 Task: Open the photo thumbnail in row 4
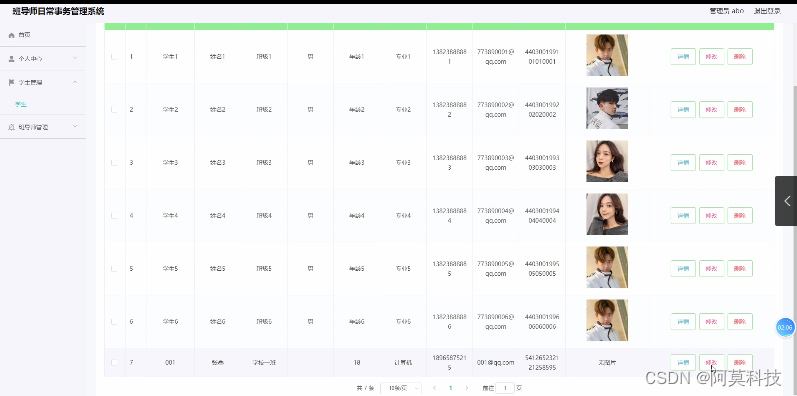click(607, 214)
